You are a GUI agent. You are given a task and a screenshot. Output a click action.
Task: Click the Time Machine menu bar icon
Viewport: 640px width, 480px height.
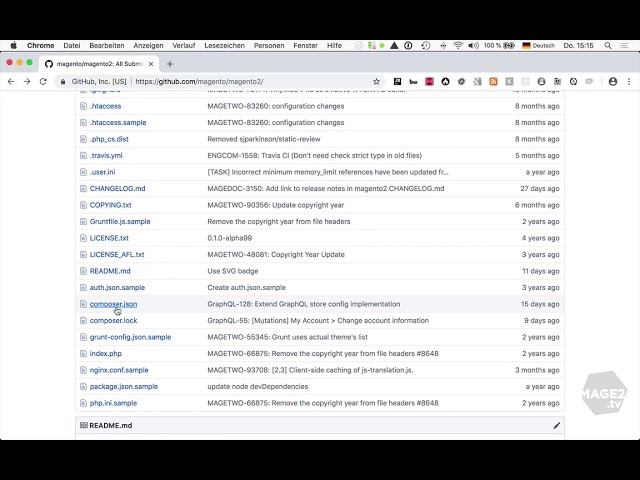[x=426, y=45]
